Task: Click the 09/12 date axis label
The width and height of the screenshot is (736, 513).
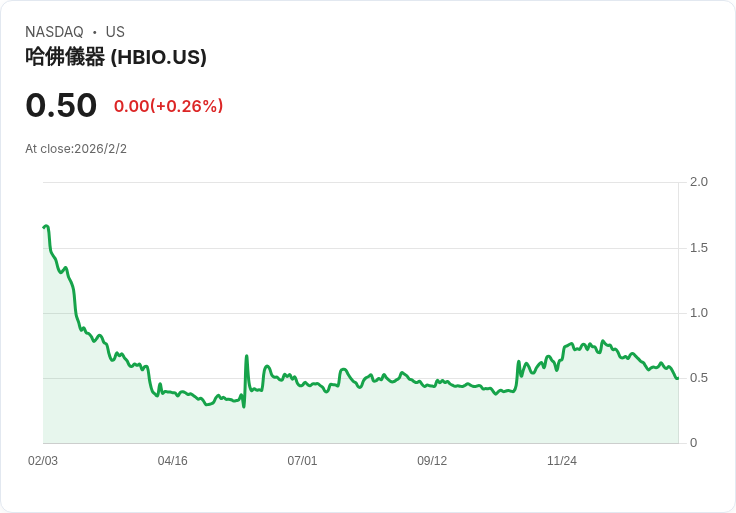Action: click(432, 461)
